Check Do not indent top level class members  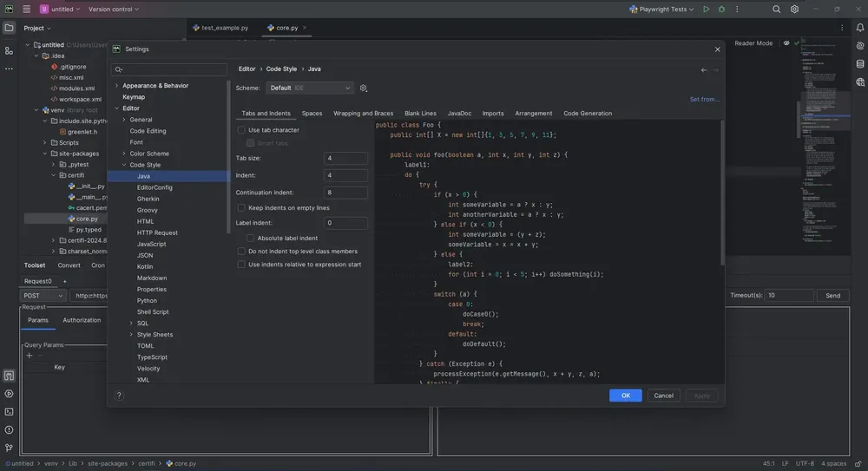tap(241, 252)
